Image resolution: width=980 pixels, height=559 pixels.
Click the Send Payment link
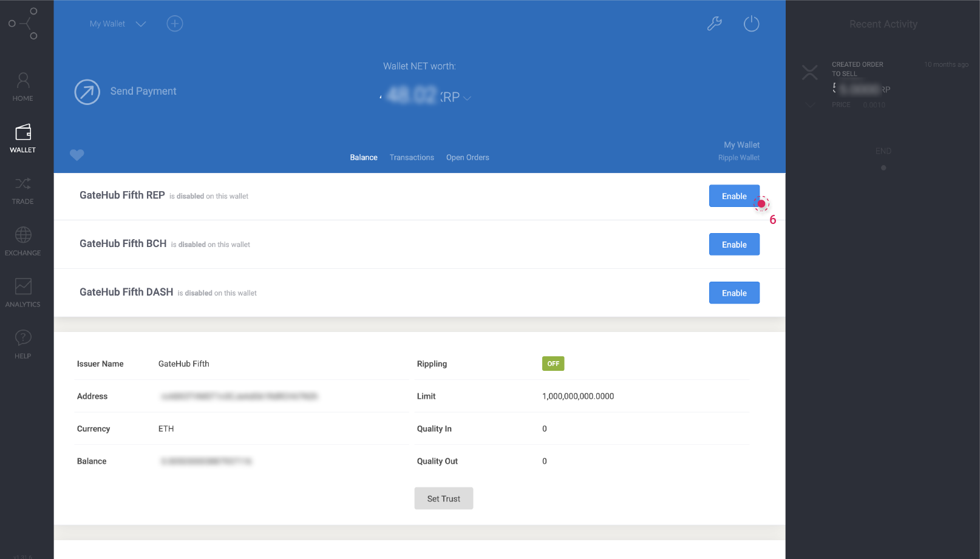pos(143,91)
